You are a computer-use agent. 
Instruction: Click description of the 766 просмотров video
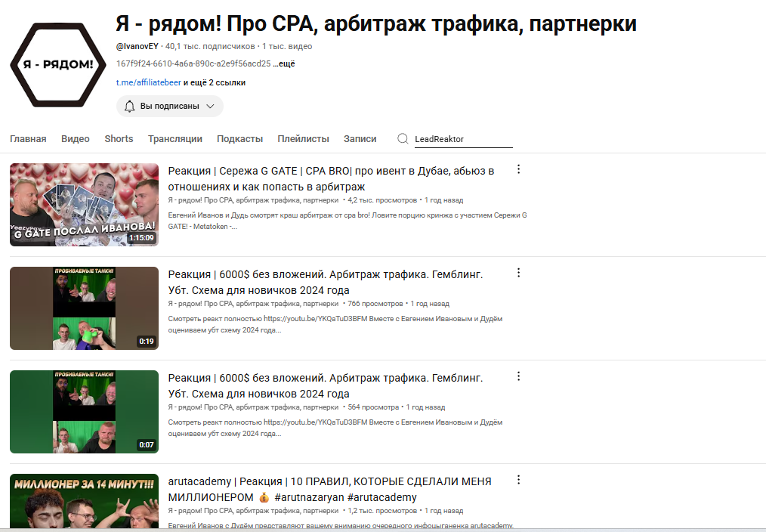(335, 324)
